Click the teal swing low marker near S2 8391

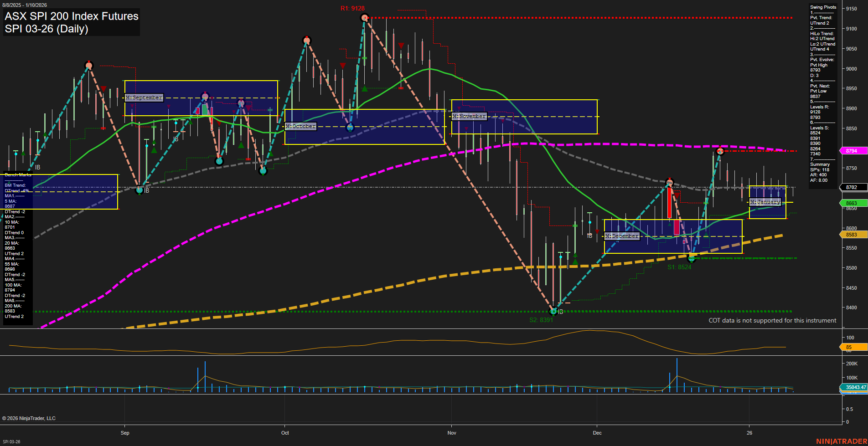pyautogui.click(x=553, y=311)
